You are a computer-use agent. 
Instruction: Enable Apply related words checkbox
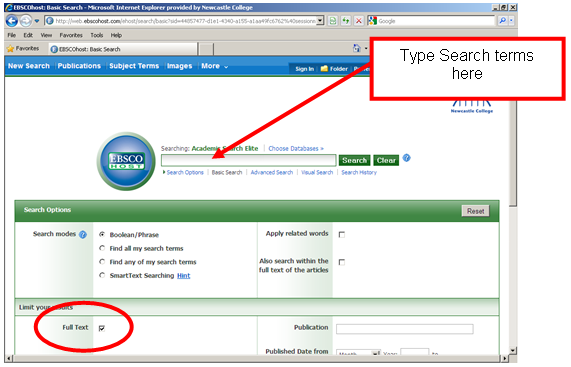pos(342,234)
